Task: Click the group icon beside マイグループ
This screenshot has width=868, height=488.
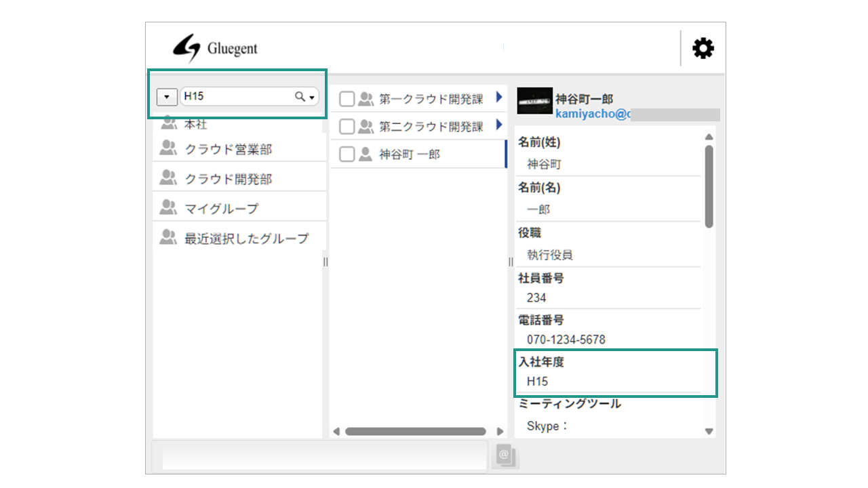Action: (x=168, y=205)
